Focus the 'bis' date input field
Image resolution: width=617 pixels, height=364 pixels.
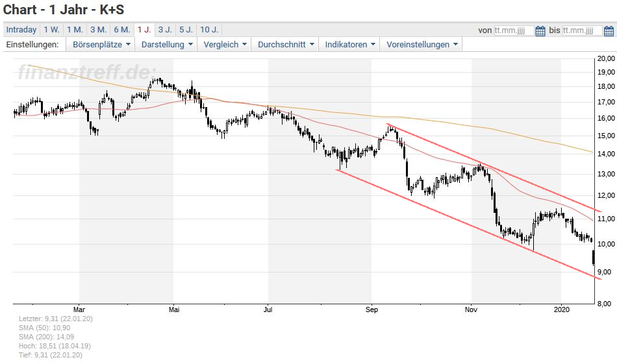pos(583,30)
